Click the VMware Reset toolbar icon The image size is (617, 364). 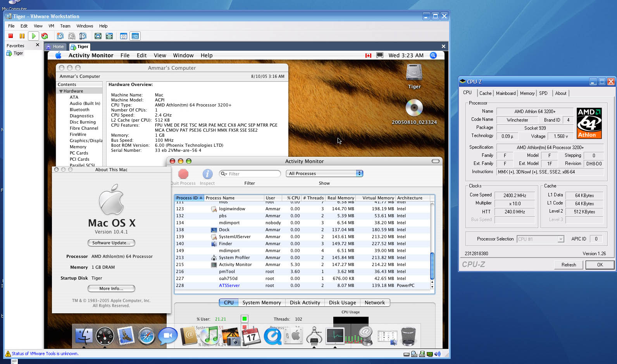(45, 36)
